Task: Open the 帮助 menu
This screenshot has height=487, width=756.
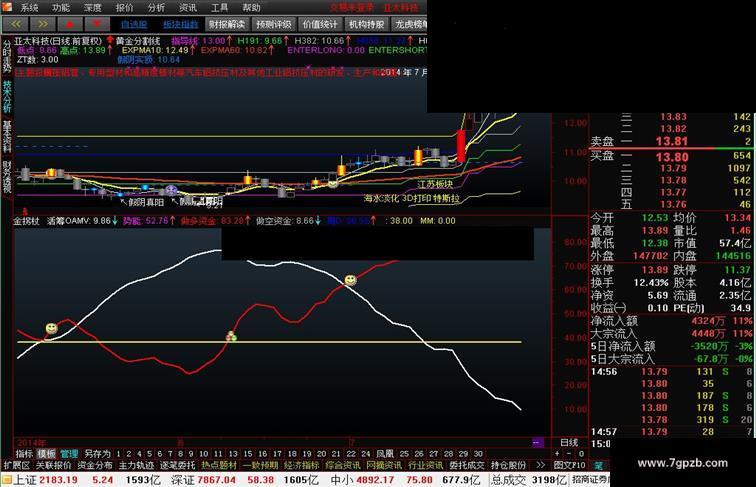Action: click(x=251, y=8)
